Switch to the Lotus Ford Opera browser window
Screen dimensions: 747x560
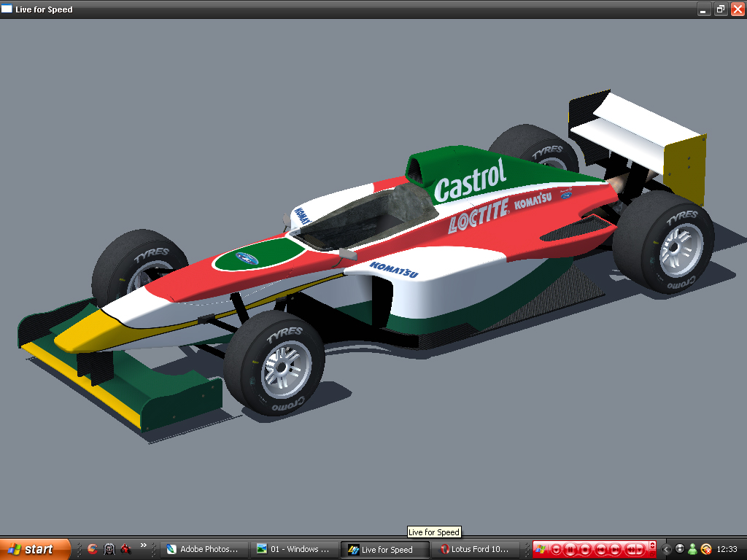point(476,549)
